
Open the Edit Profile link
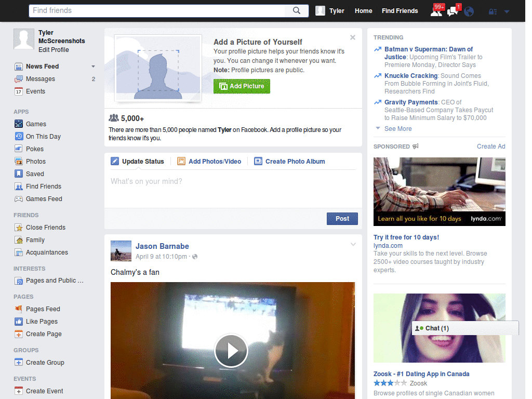[54, 50]
